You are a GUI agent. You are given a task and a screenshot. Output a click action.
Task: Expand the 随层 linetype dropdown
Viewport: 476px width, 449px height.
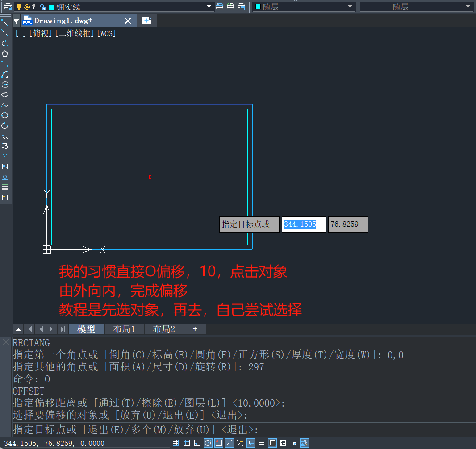[468, 7]
